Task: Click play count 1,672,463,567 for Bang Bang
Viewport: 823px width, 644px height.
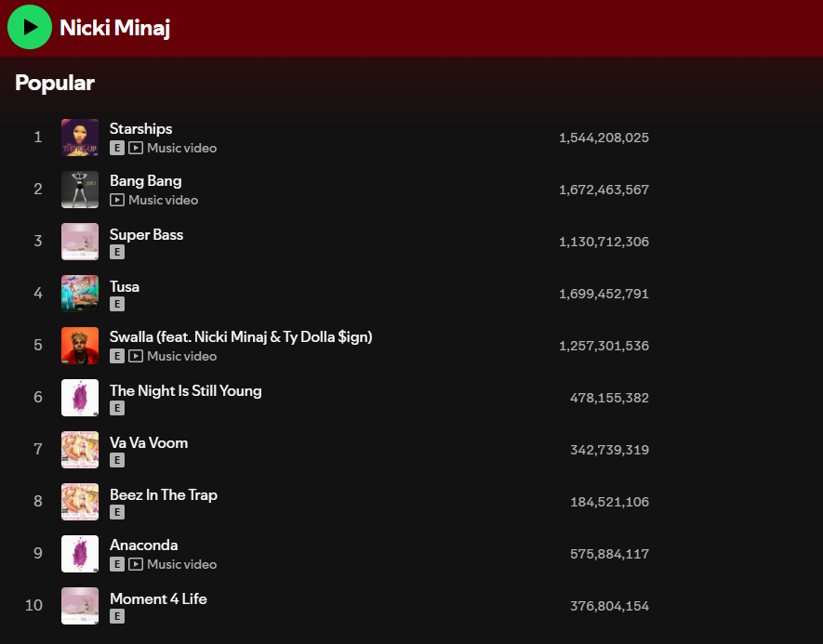Action: [604, 190]
